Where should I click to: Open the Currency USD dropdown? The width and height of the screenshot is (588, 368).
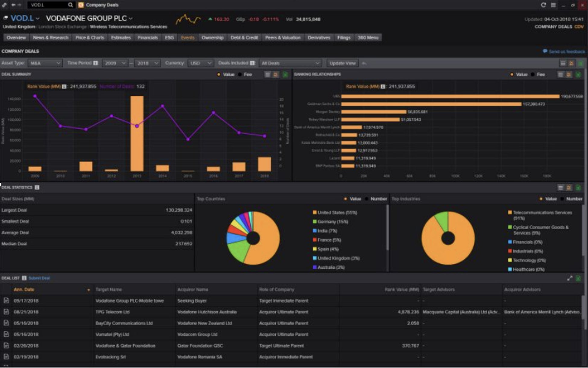click(200, 63)
